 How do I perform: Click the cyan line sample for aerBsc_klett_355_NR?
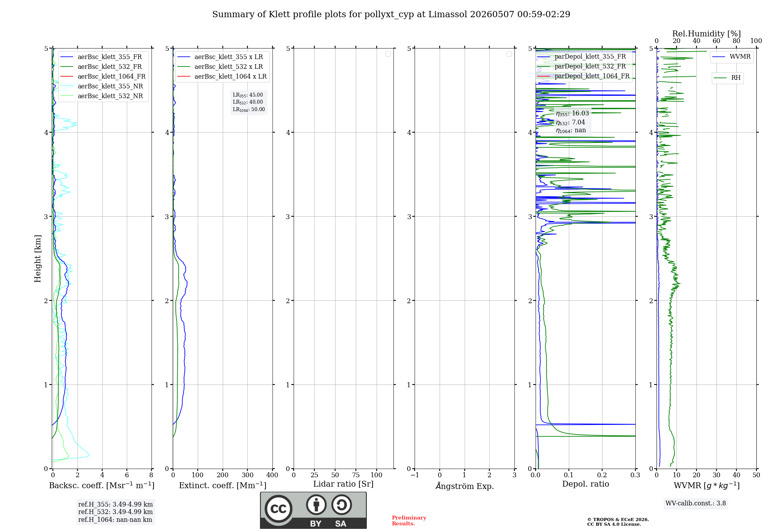67,86
